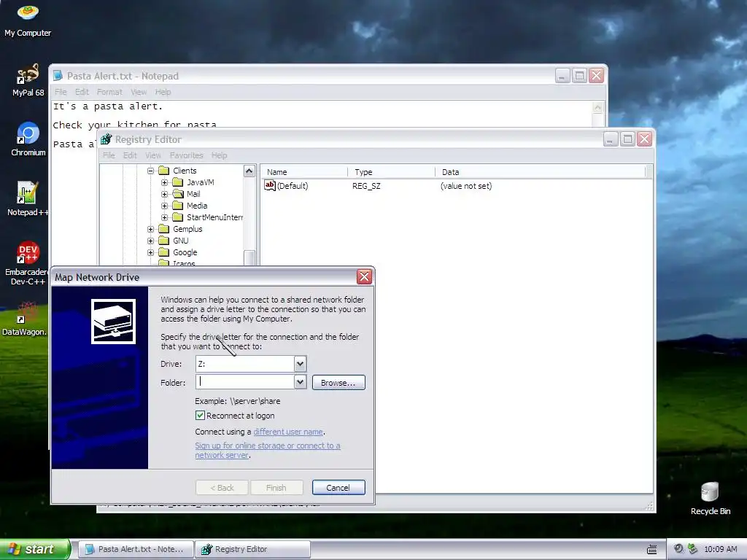Click Cancel in Map Network Drive
The height and width of the screenshot is (560, 747).
[x=338, y=488]
